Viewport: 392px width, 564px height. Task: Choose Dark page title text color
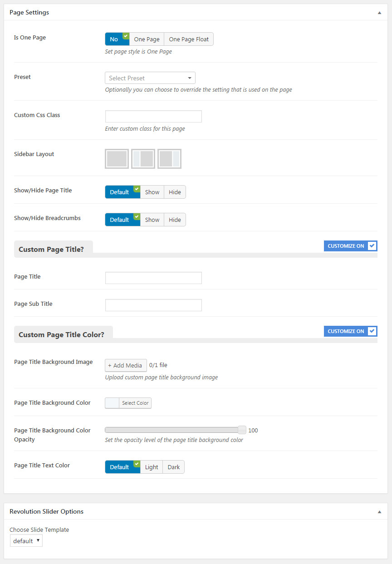click(174, 467)
